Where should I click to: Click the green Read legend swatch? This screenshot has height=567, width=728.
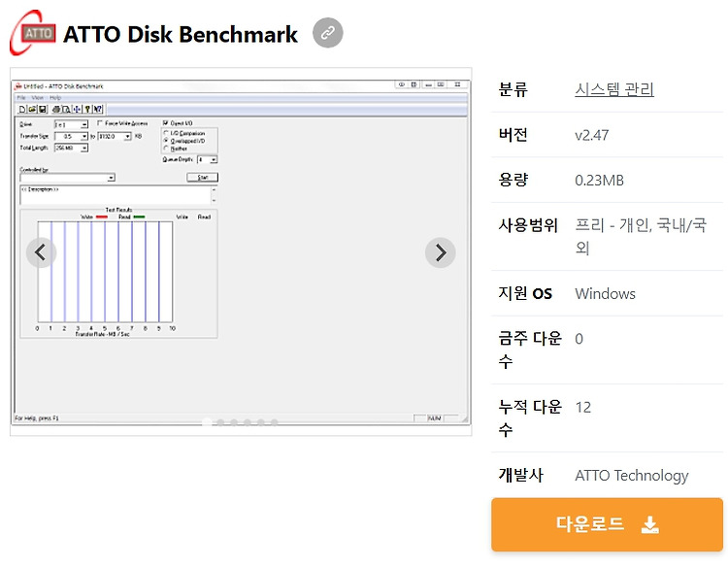click(x=139, y=217)
